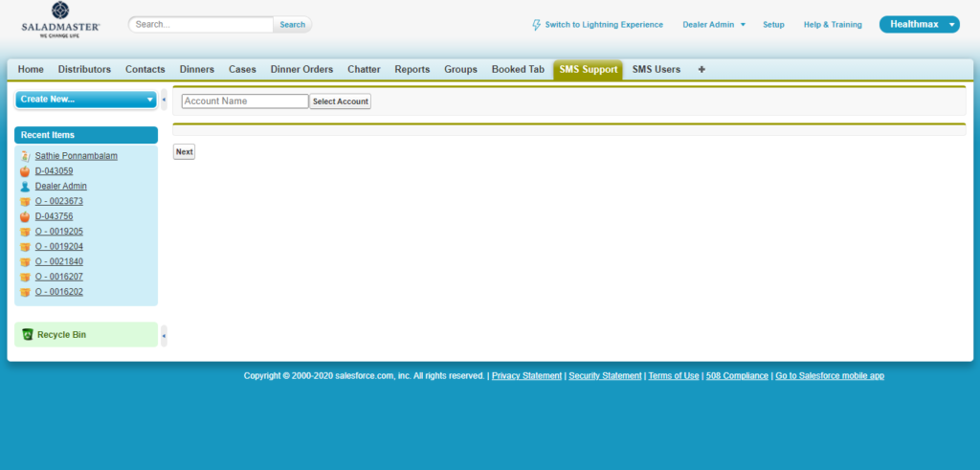Go to the Home tab

click(31, 69)
